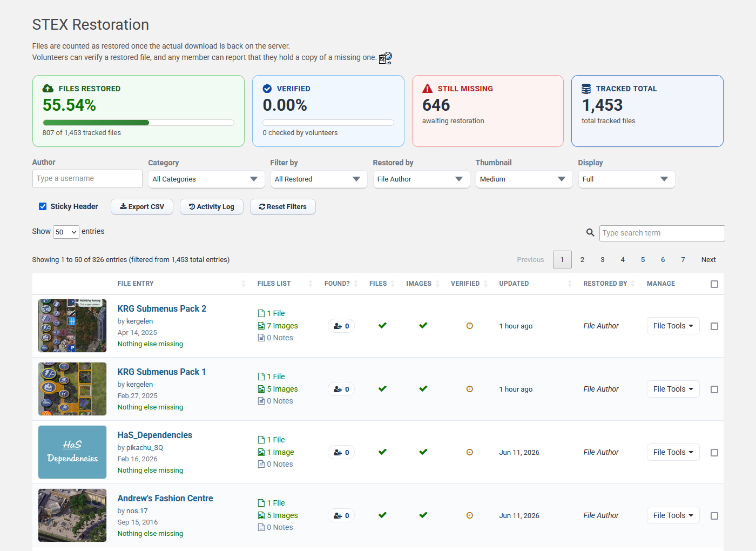Screen dimensions: 756x551
Task: Disable the Sticky Header checkbox
Action: pos(43,206)
